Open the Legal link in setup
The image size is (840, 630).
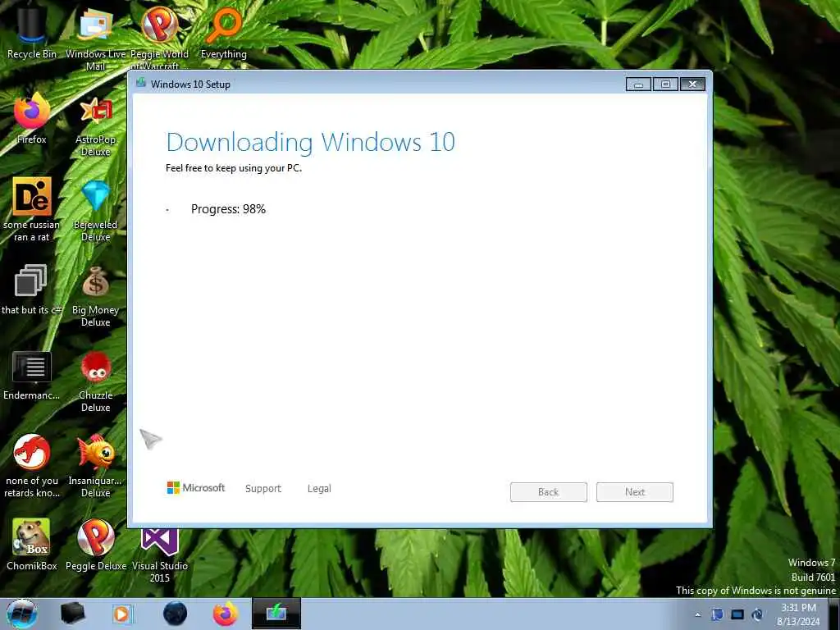319,489
